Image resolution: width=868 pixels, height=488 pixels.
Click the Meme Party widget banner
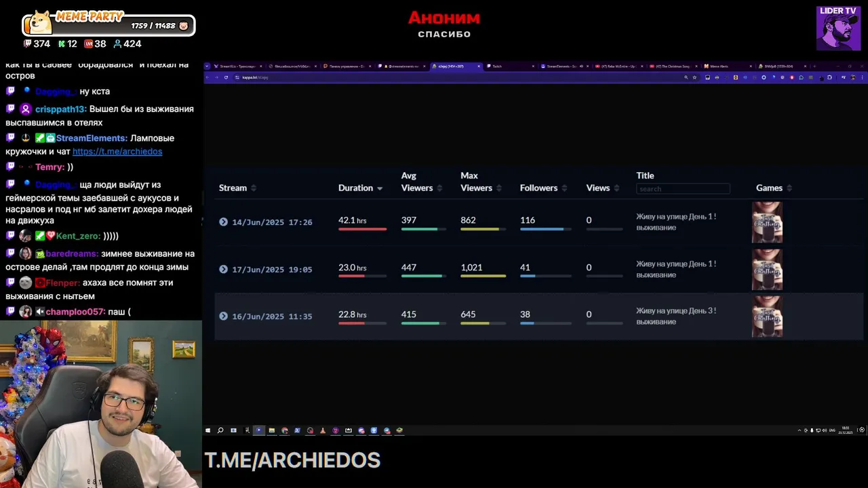pos(108,23)
